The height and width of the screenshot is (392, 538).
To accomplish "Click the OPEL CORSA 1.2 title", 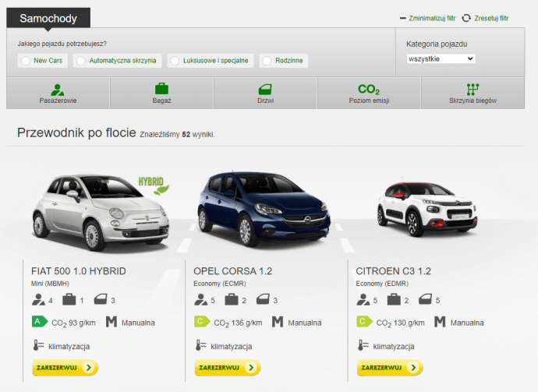I will tap(232, 271).
